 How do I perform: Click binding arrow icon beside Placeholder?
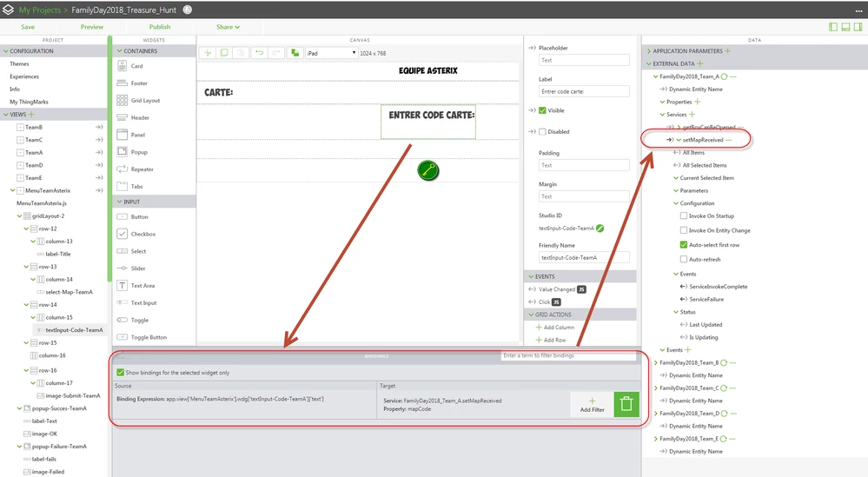[x=532, y=48]
